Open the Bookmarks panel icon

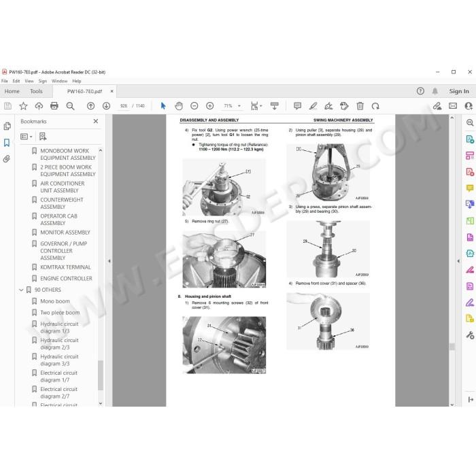point(7,143)
